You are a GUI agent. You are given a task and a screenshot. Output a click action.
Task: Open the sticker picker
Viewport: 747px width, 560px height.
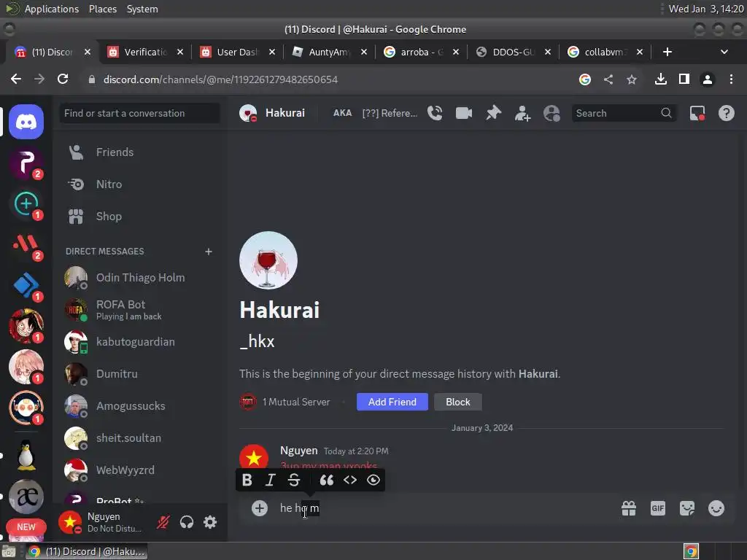(x=687, y=508)
